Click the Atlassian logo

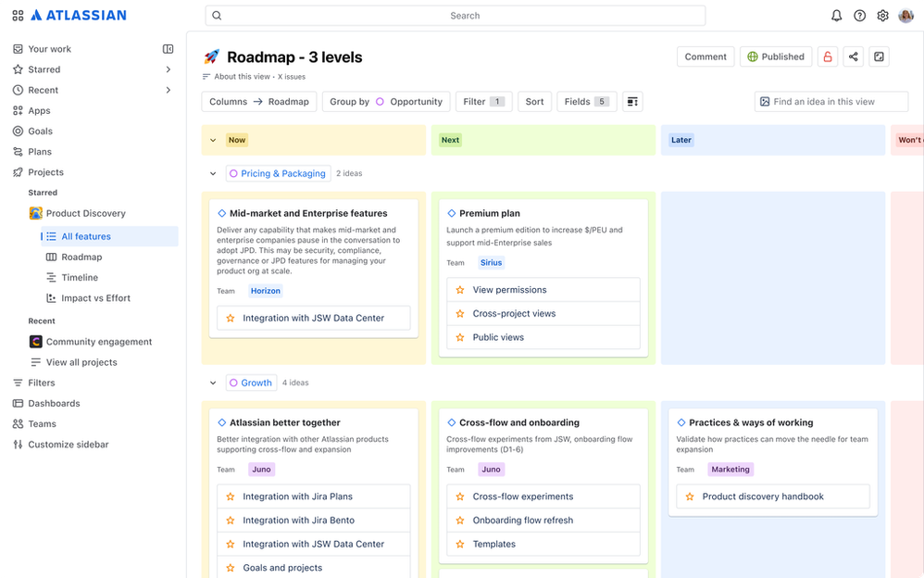click(x=79, y=16)
